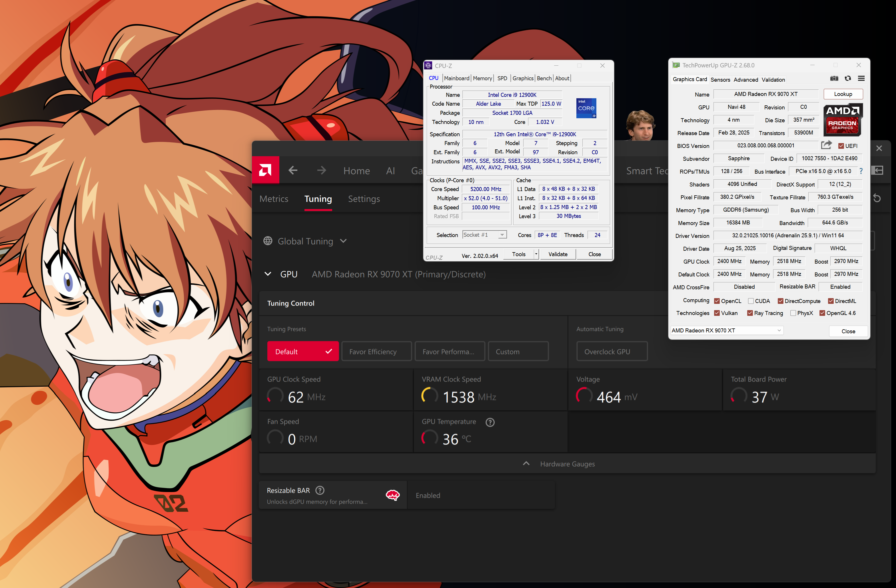Switch to the Mainboard tab in CPU-Z
Viewport: 896px width, 588px height.
click(456, 78)
